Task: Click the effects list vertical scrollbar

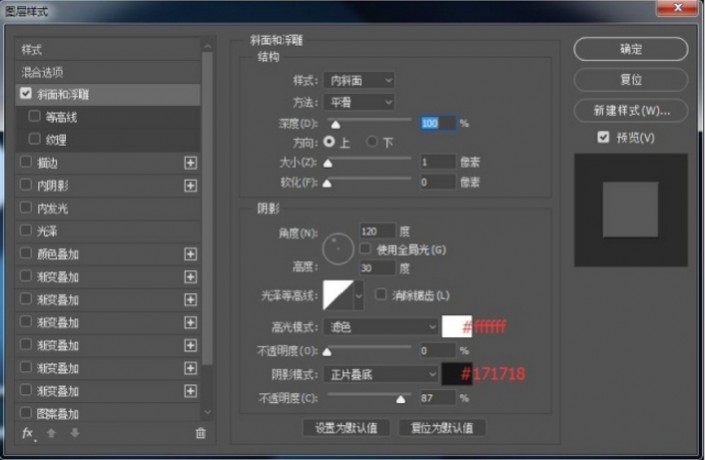Action: coord(207,209)
